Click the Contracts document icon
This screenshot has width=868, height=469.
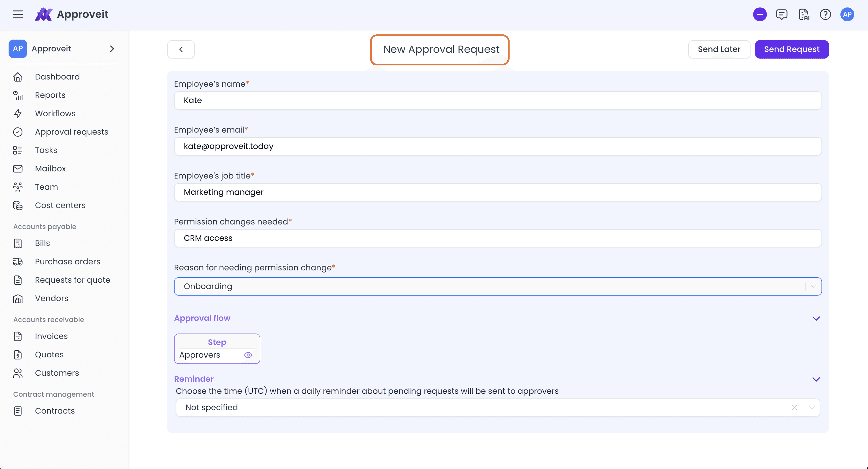pos(18,411)
